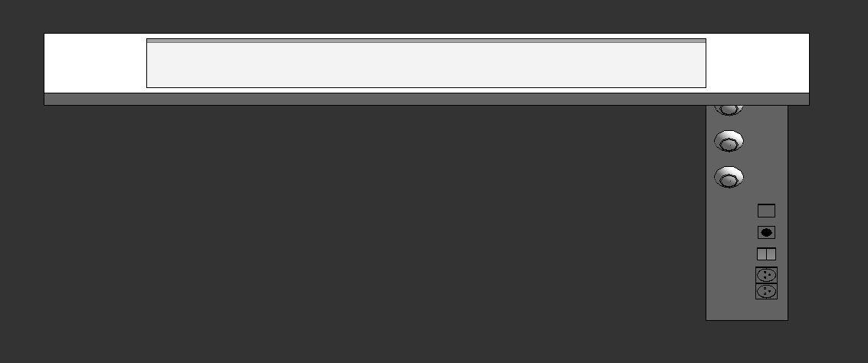Select the light gray inset rectangle
Screen dimensions: 868x363
click(426, 65)
